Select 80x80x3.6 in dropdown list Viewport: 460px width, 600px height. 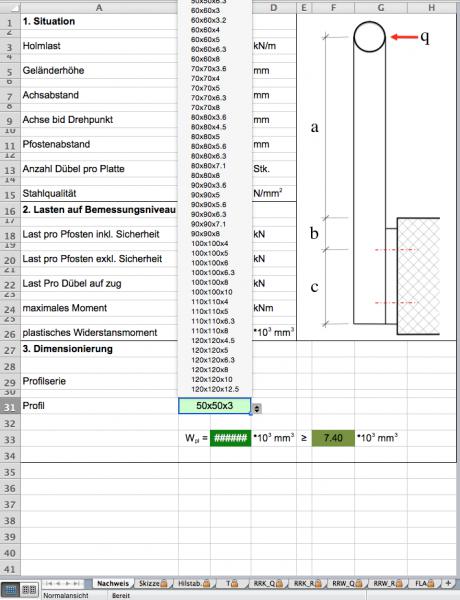209,117
